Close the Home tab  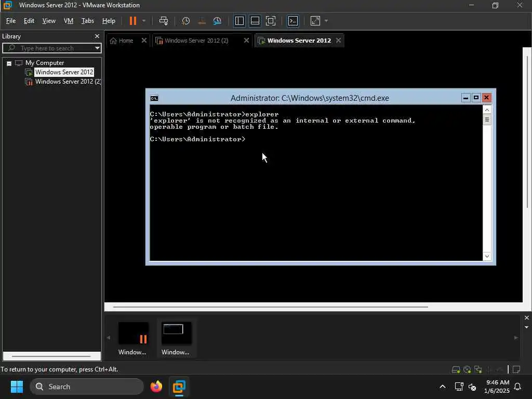click(144, 41)
